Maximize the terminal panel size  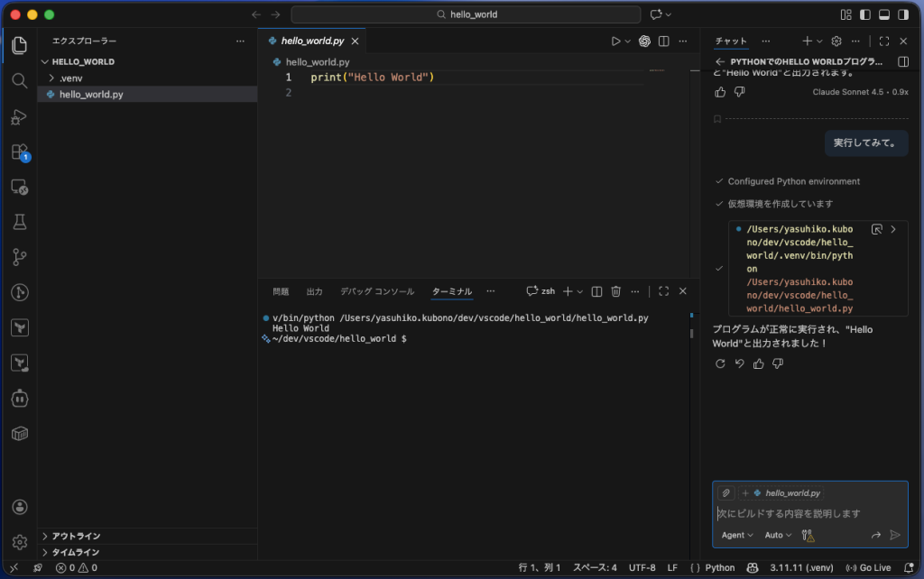[x=663, y=291]
